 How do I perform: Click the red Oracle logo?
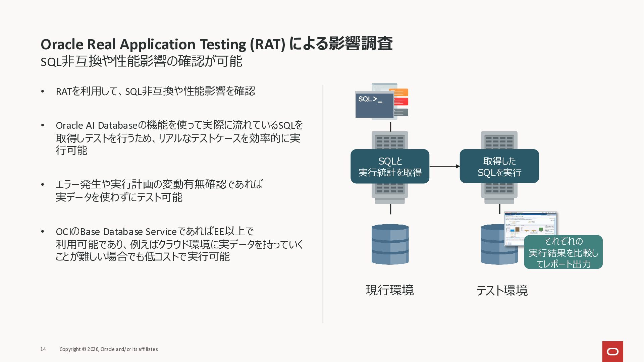coord(612,351)
